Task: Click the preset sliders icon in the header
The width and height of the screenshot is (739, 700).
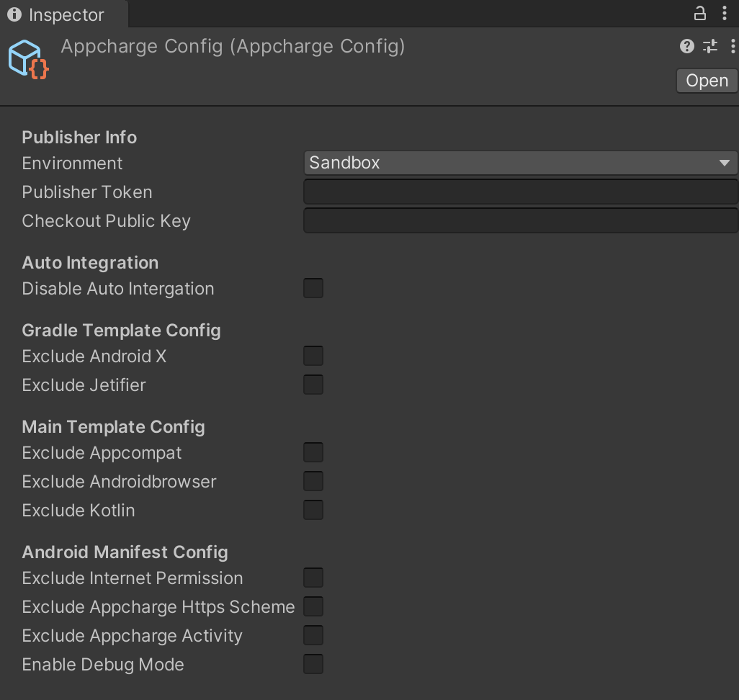Action: (x=709, y=46)
